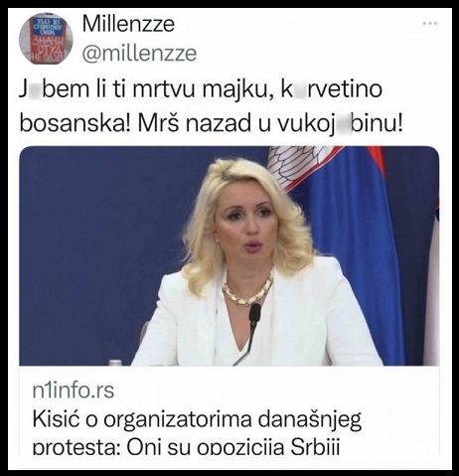This screenshot has width=459, height=476.
Task: Click the headline line "protesta: Oni su opozicija Srbiji"
Action: tap(186, 447)
